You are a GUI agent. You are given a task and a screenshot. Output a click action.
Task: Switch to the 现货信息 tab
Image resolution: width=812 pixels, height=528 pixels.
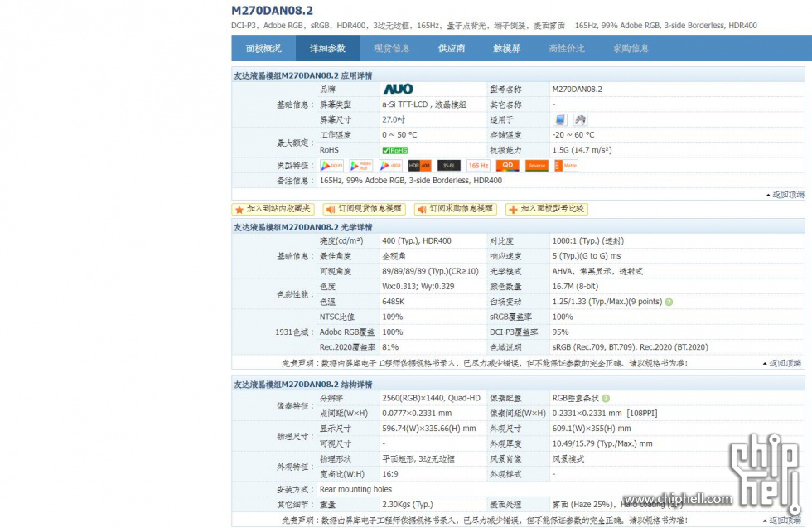[x=391, y=48]
